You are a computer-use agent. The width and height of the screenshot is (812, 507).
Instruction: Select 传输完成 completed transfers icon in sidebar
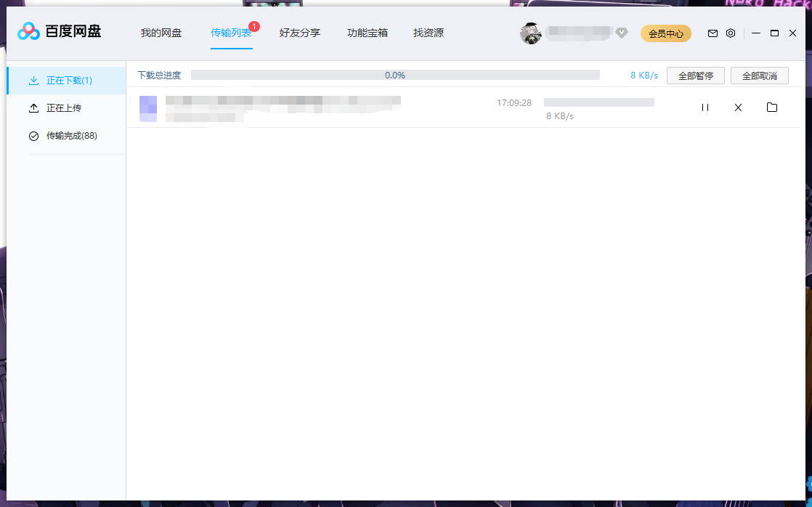[x=33, y=135]
